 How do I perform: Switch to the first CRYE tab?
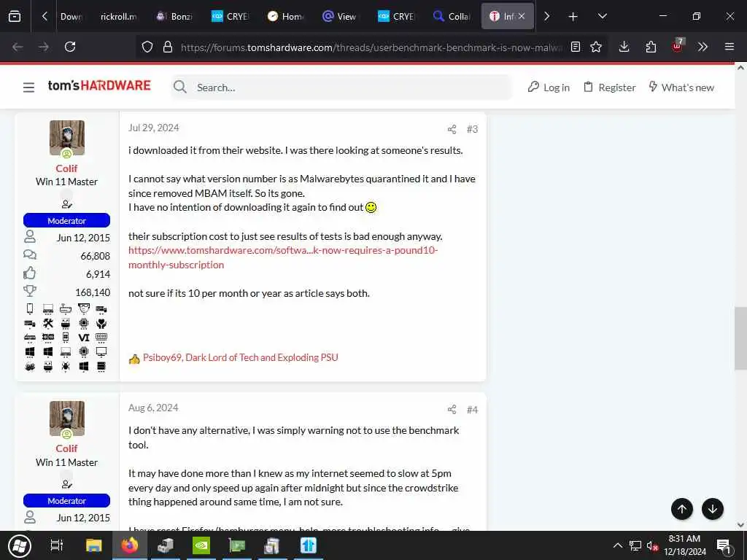click(x=231, y=17)
